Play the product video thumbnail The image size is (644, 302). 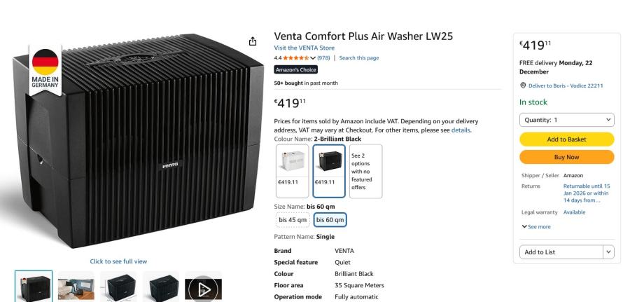pyautogui.click(x=203, y=287)
